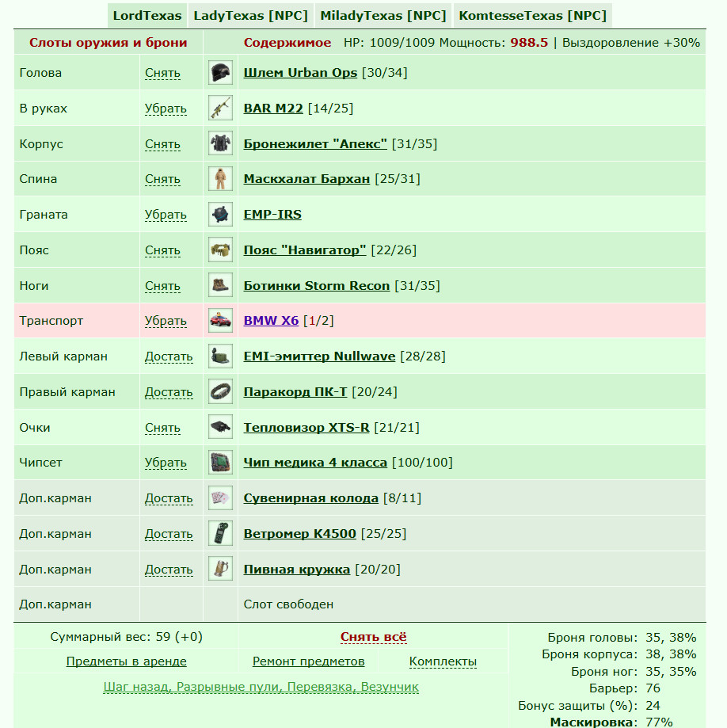Click the EMI-эмиттер Nullwave device icon
The image size is (727, 728).
pyautogui.click(x=220, y=356)
